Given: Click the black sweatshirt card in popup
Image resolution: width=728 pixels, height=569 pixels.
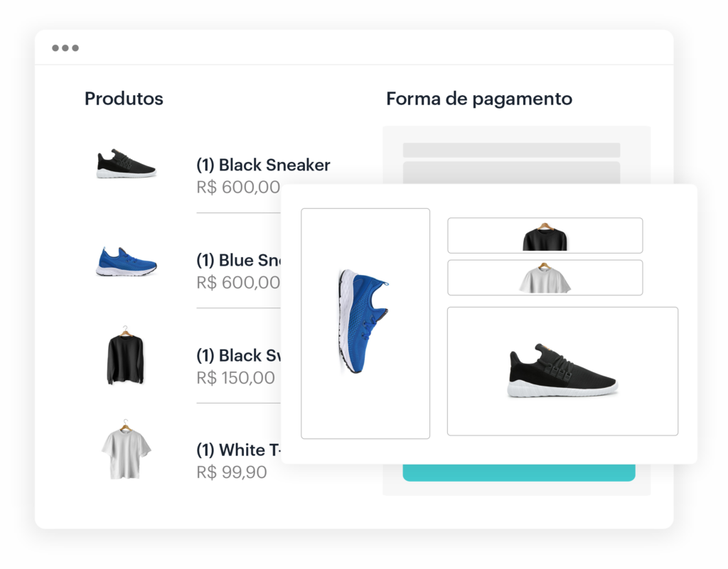Looking at the screenshot, I should coord(545,235).
